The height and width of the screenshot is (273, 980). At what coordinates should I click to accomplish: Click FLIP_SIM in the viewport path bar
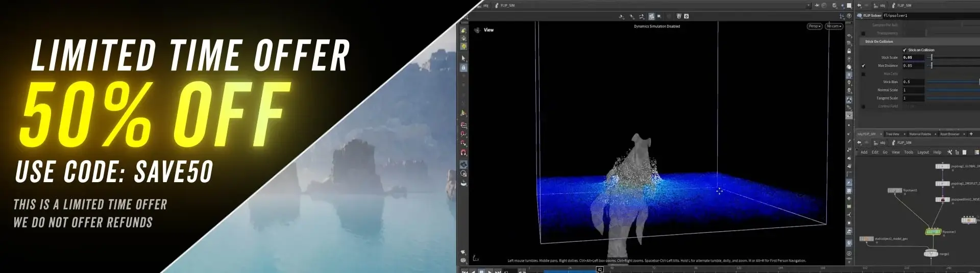pos(507,6)
